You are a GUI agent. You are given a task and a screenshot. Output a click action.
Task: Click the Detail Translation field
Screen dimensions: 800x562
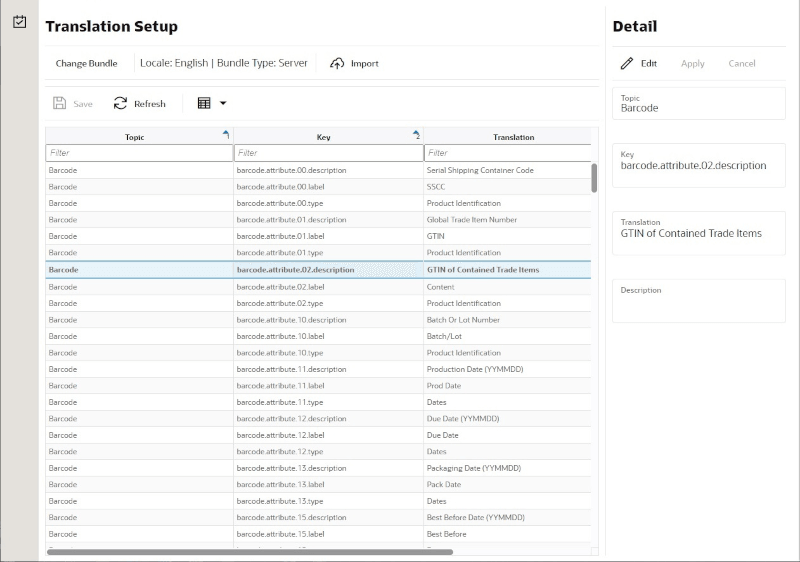pyautogui.click(x=698, y=233)
